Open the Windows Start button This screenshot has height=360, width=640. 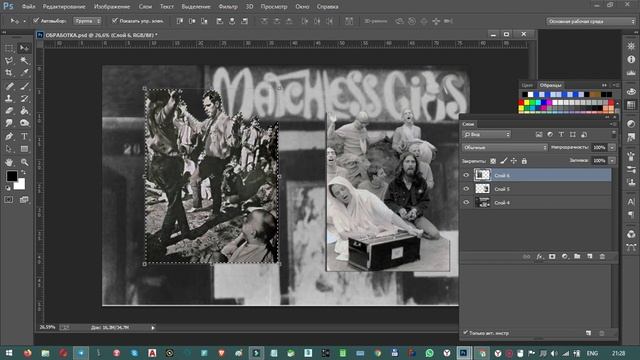click(9, 353)
